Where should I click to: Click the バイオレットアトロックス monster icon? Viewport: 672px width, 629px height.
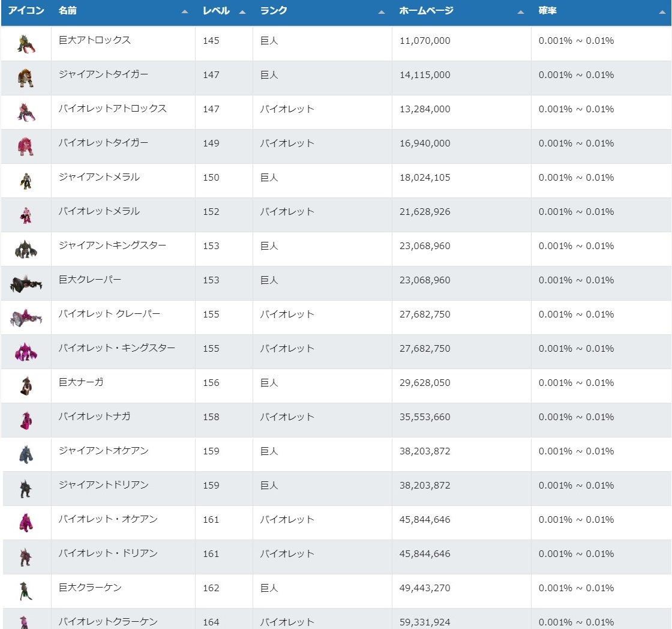point(26,112)
